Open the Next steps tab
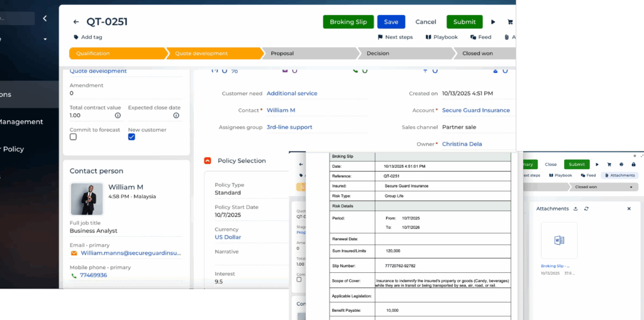 click(x=395, y=37)
